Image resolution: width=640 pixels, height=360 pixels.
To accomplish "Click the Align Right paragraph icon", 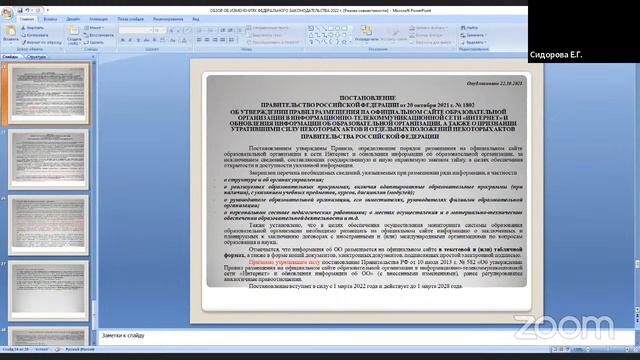I will [215, 40].
